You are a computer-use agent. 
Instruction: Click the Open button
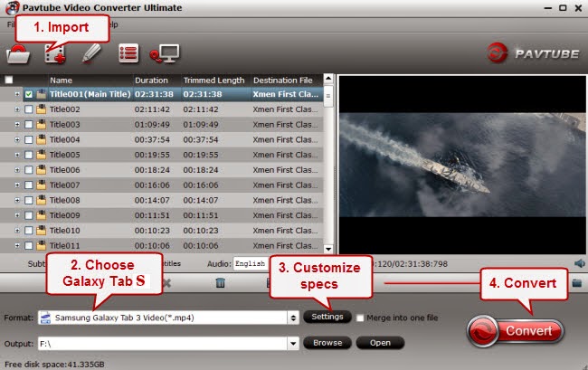click(380, 343)
